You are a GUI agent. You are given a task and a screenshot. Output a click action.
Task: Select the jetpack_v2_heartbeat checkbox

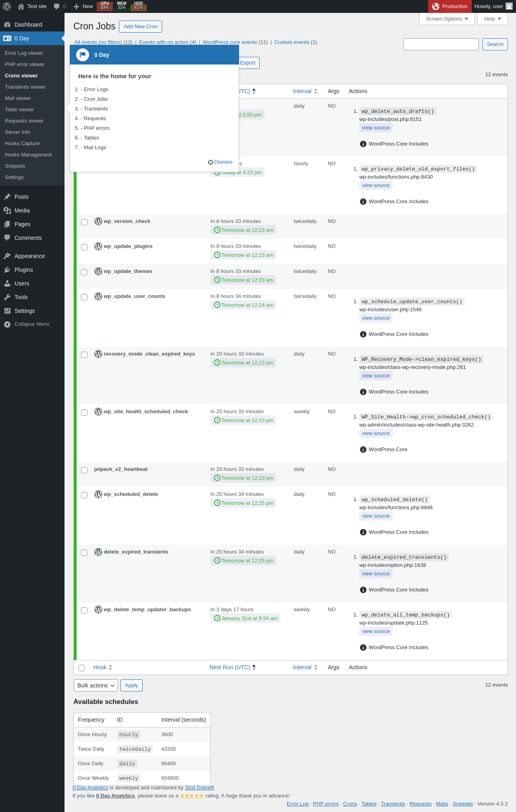tap(84, 470)
